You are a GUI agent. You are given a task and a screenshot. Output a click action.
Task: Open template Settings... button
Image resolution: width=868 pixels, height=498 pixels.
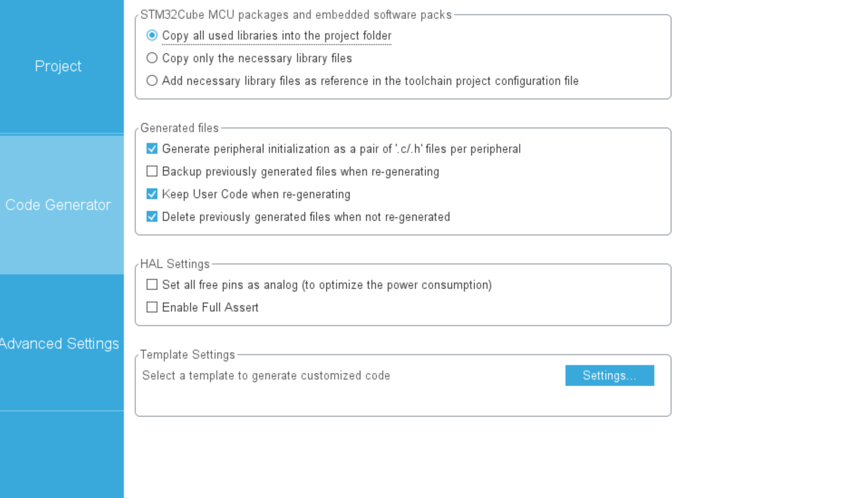(x=609, y=375)
